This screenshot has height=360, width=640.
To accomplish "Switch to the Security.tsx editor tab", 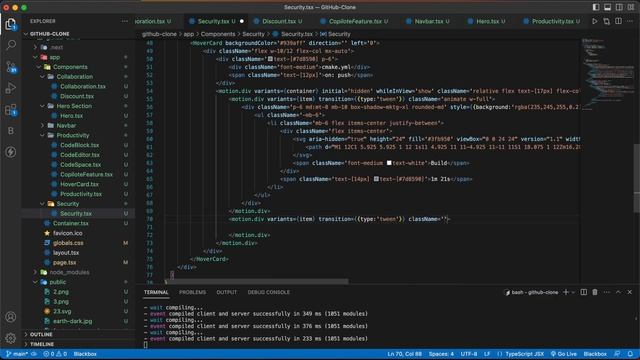I will pos(216,21).
